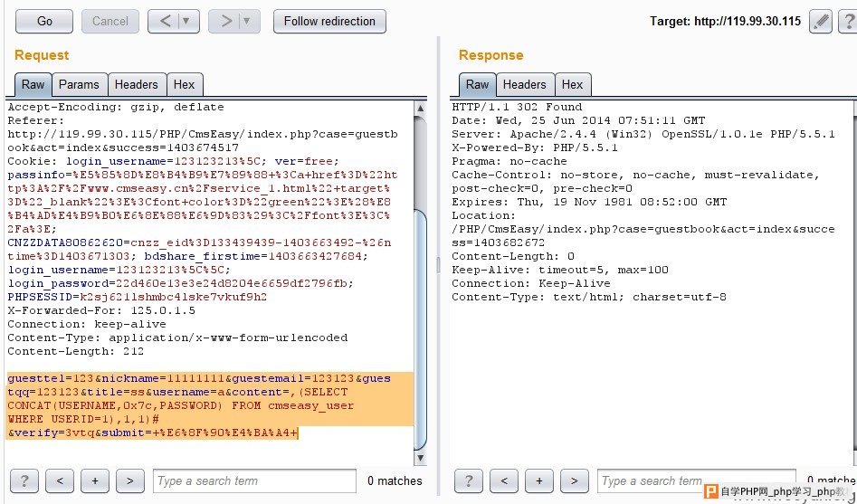The width and height of the screenshot is (857, 504).
Task: Click request search plus options button
Action: click(95, 481)
